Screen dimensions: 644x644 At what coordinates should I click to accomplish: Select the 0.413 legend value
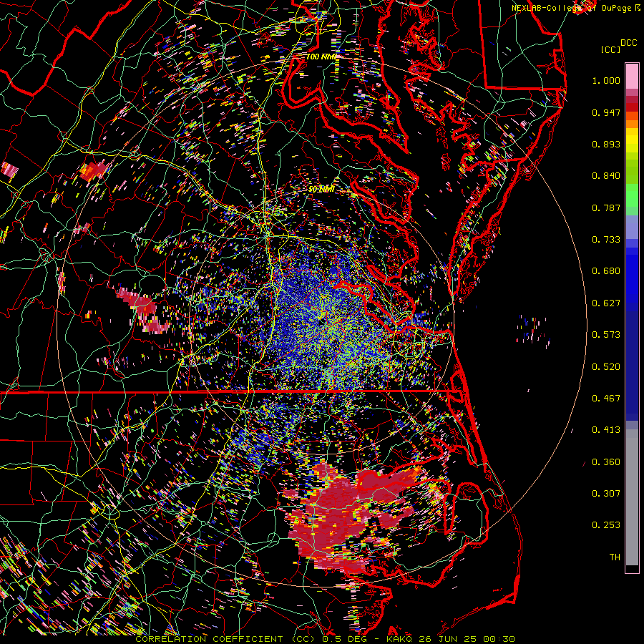click(x=606, y=430)
